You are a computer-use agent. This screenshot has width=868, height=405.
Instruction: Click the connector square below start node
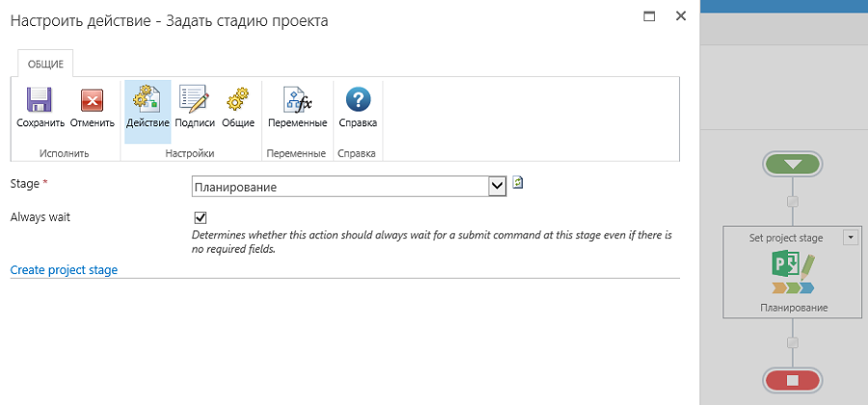coord(793,202)
